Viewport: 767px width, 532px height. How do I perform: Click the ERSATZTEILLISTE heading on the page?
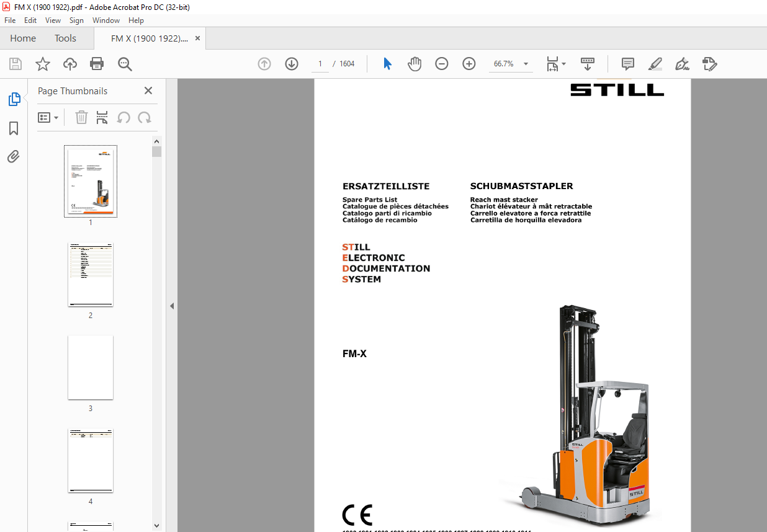[386, 186]
